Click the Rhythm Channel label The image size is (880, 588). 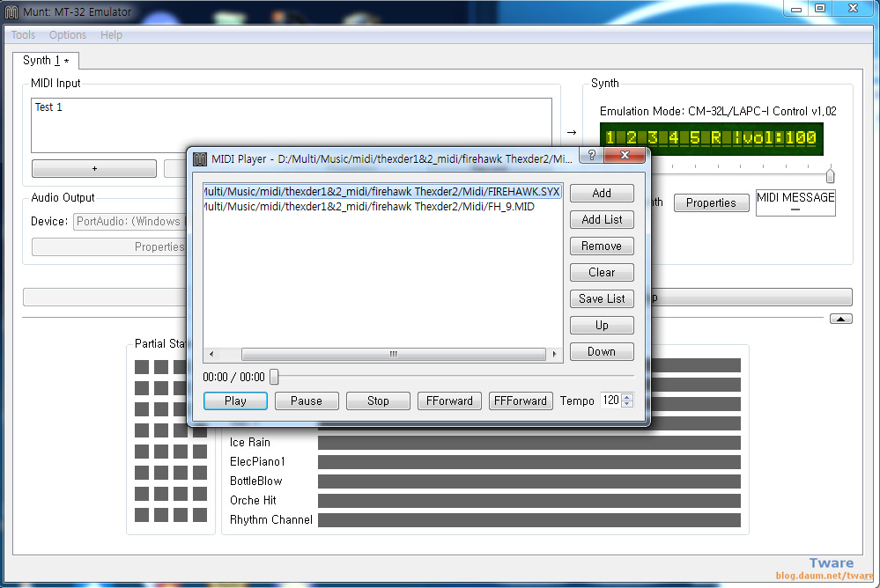[x=271, y=519]
